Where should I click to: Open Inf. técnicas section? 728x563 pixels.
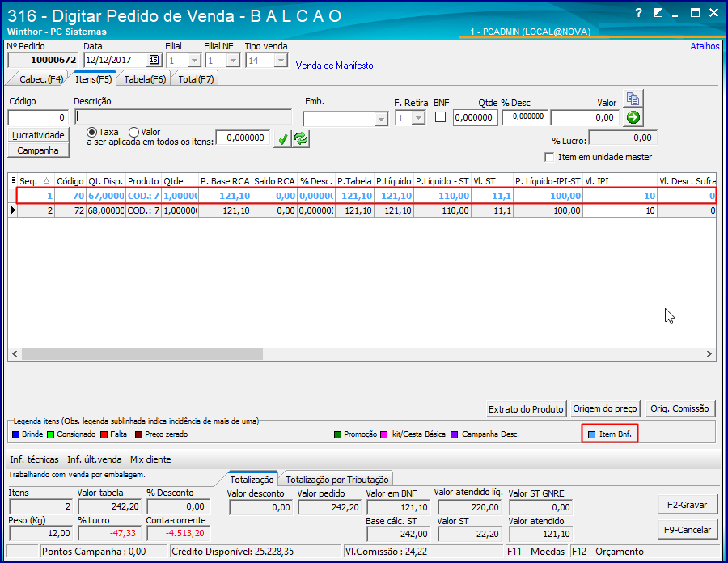click(x=34, y=459)
